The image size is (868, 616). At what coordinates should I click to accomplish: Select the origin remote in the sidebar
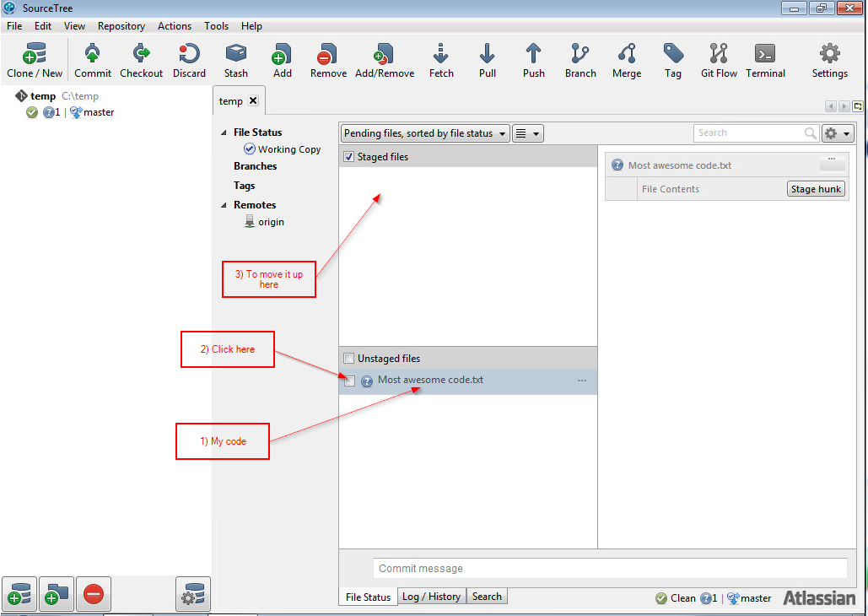[x=271, y=222]
